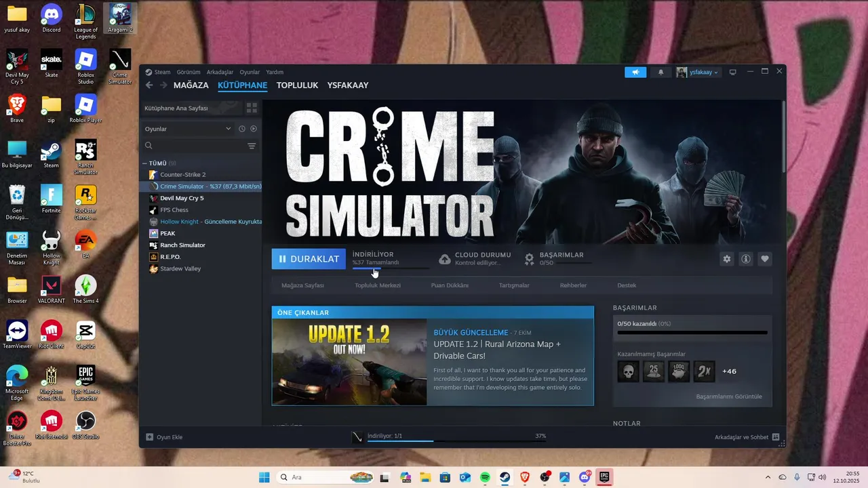Show only ready-to-play games icon
The height and width of the screenshot is (488, 868).
[254, 129]
